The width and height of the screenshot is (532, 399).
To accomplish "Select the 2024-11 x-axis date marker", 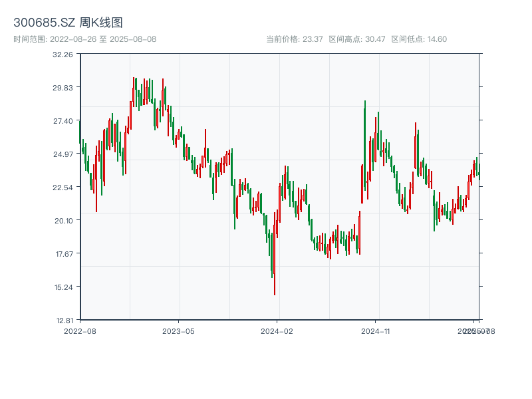I will pyautogui.click(x=376, y=331).
